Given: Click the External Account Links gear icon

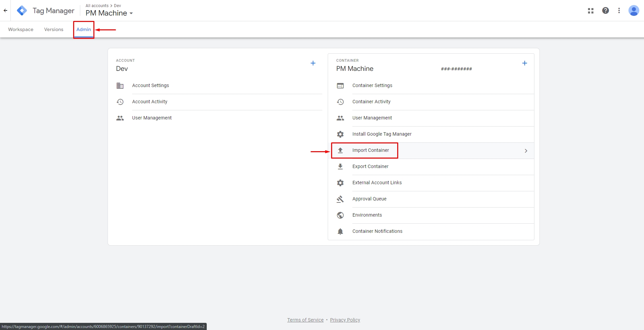Looking at the screenshot, I should [x=341, y=183].
